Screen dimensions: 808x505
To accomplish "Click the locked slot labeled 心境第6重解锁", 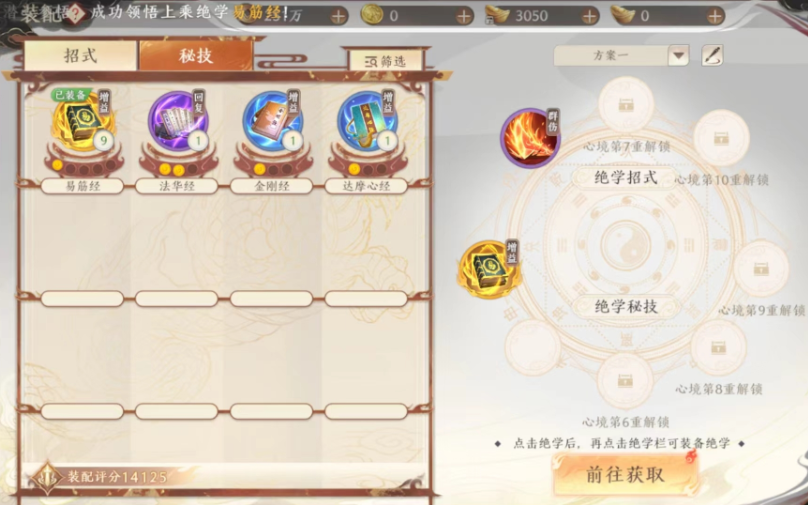I will coord(625,381).
